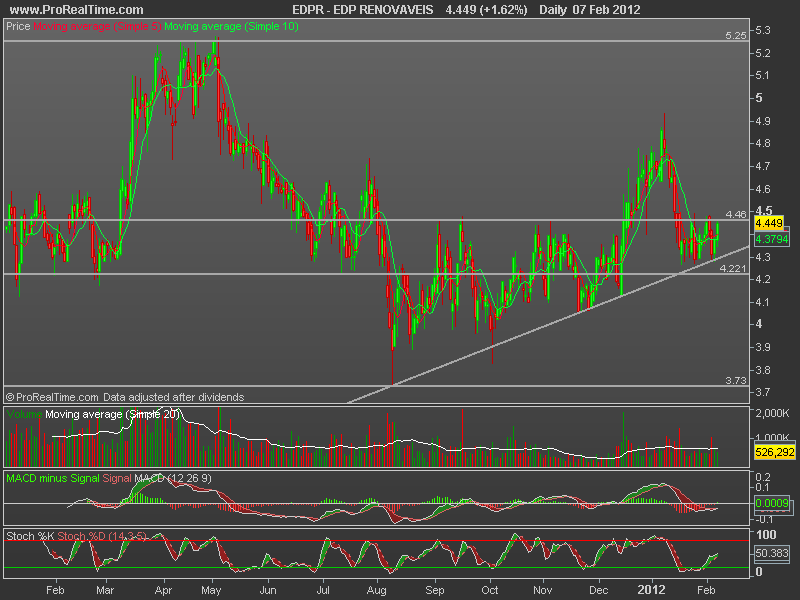Select the Stoch %D (14 3 5) label
Image resolution: width=800 pixels, height=600 pixels.
tap(102, 536)
